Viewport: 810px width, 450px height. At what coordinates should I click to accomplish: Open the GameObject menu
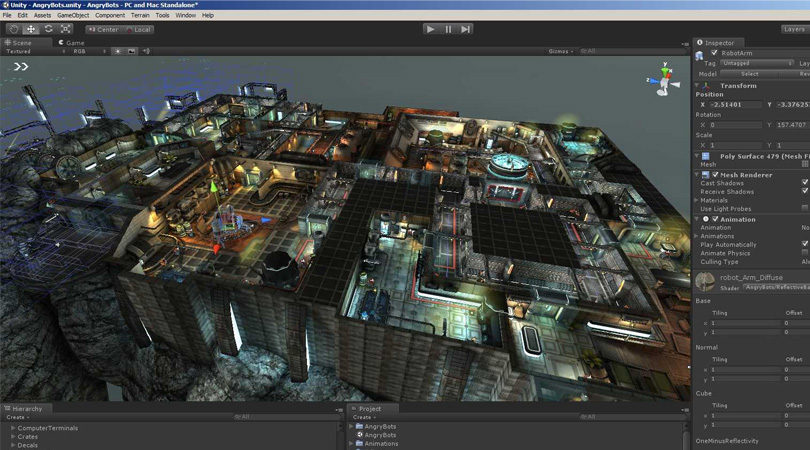click(x=73, y=15)
